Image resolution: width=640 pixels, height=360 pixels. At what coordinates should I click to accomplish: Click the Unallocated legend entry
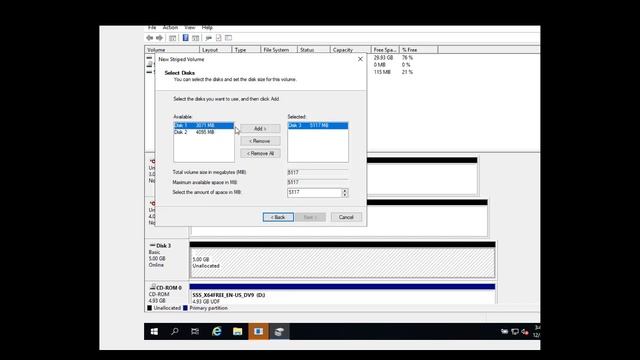pos(164,308)
